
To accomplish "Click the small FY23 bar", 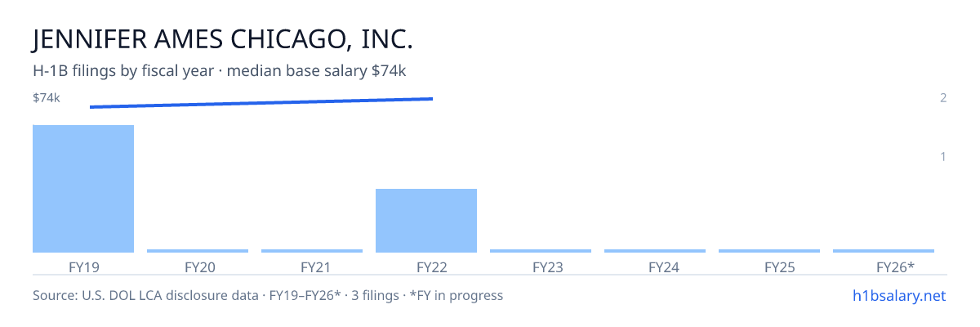I will point(541,251).
